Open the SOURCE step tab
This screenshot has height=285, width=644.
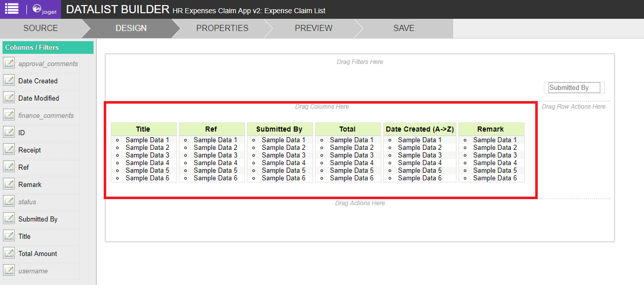tap(41, 28)
